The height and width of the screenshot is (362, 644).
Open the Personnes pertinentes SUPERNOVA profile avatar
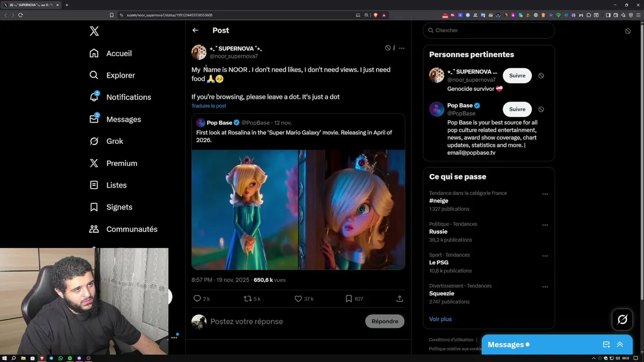437,75
